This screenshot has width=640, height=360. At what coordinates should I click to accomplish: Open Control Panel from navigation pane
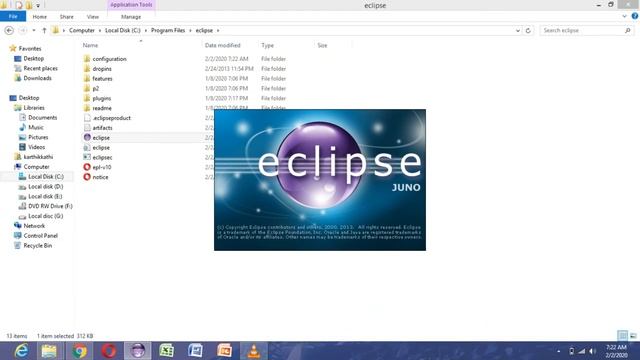(x=40, y=236)
